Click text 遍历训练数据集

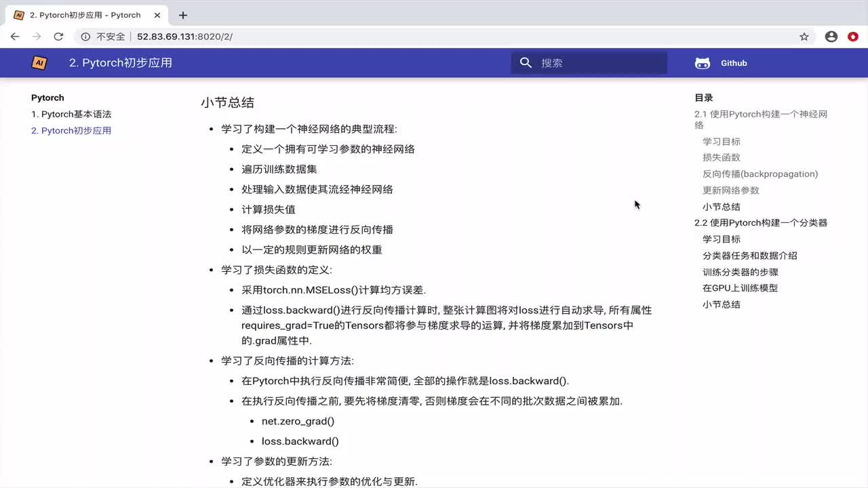[279, 169]
